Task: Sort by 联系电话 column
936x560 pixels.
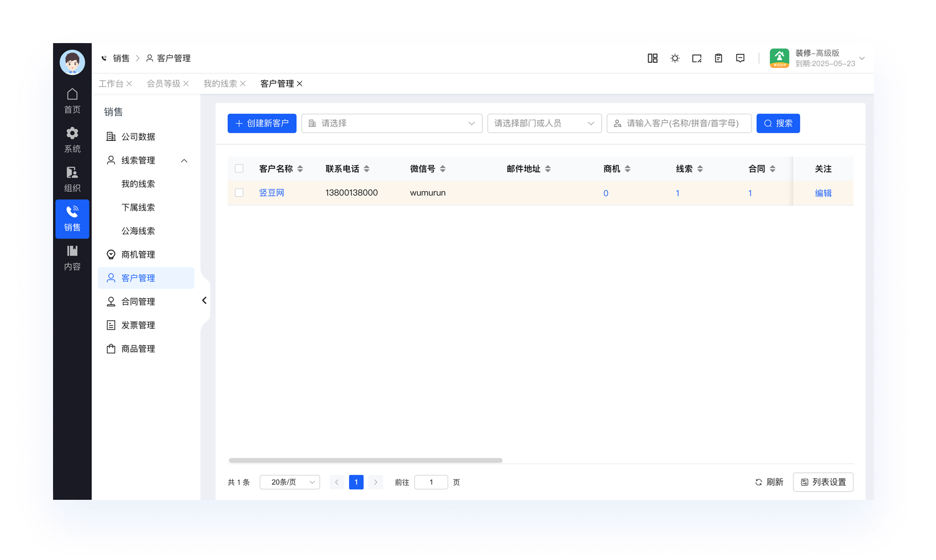Action: [x=367, y=169]
